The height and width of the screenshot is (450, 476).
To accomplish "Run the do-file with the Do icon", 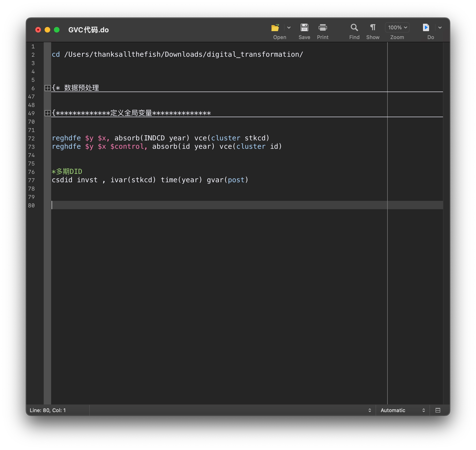I will tap(426, 28).
